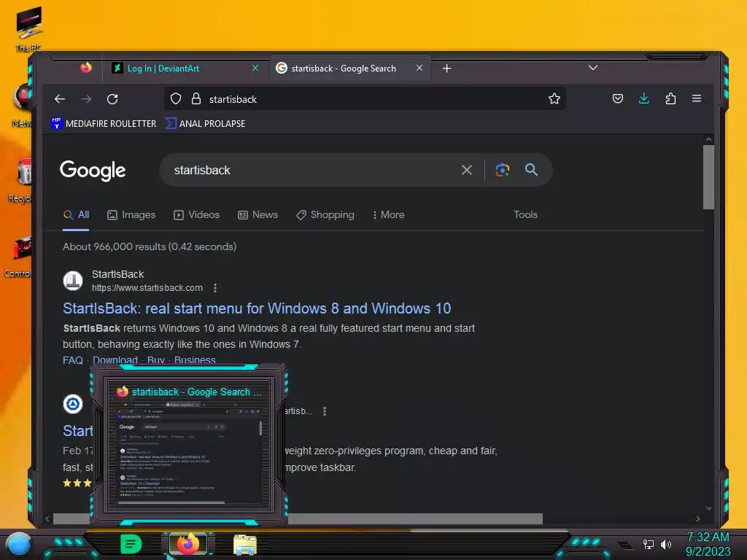This screenshot has width=747, height=560.
Task: Select the startisback Google Search tab
Action: [350, 69]
